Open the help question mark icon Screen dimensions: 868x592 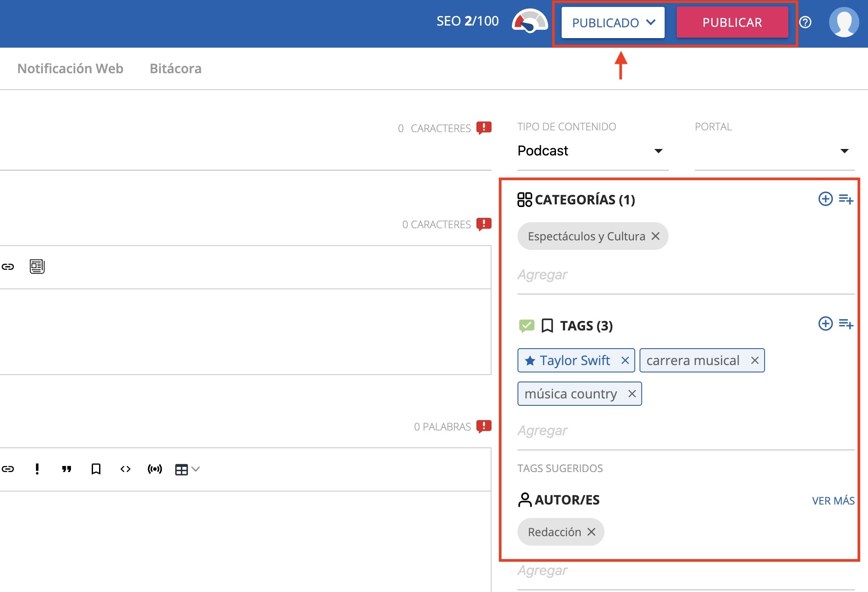tap(805, 22)
